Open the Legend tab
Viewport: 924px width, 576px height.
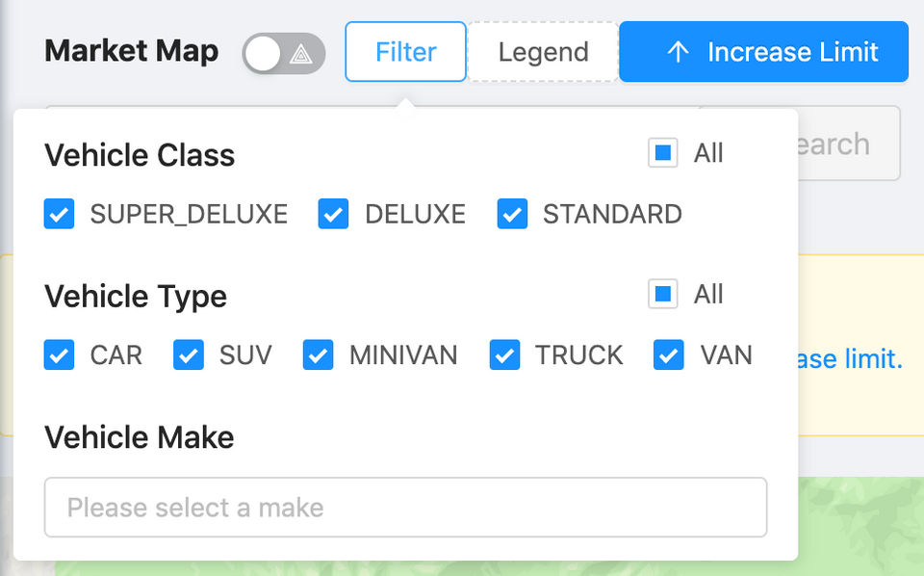[x=543, y=52]
